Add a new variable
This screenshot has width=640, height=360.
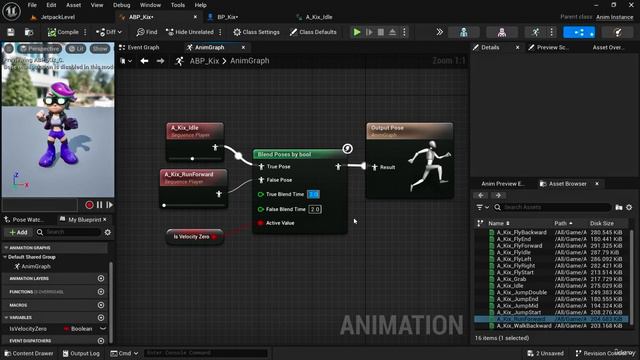tap(101, 318)
